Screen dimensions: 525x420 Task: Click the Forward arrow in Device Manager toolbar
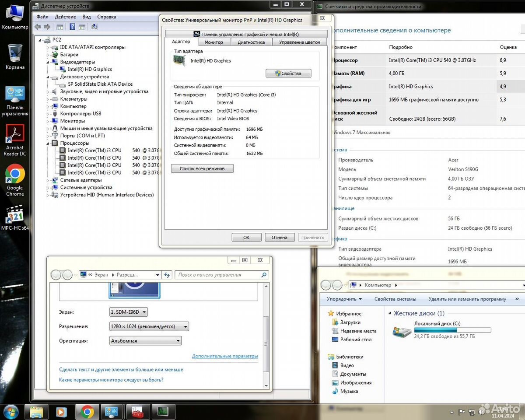(47, 27)
